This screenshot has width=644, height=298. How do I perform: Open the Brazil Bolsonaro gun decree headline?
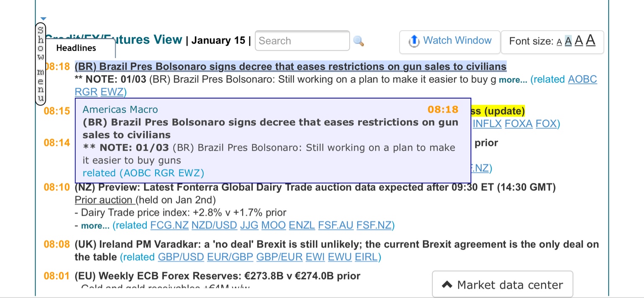291,66
